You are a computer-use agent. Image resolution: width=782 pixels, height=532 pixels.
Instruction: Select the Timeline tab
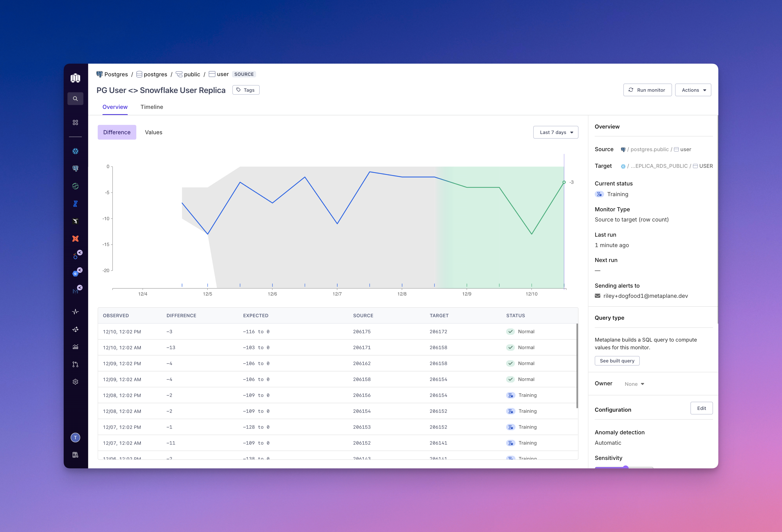click(x=152, y=107)
